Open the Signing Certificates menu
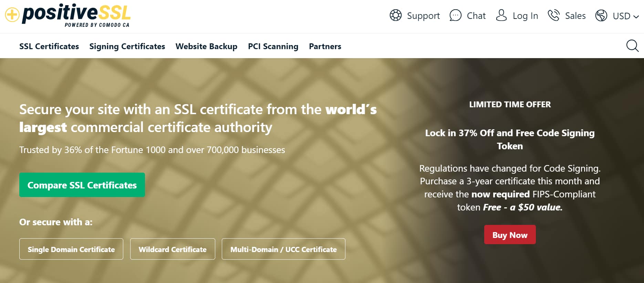Image resolution: width=644 pixels, height=283 pixels. click(x=127, y=46)
